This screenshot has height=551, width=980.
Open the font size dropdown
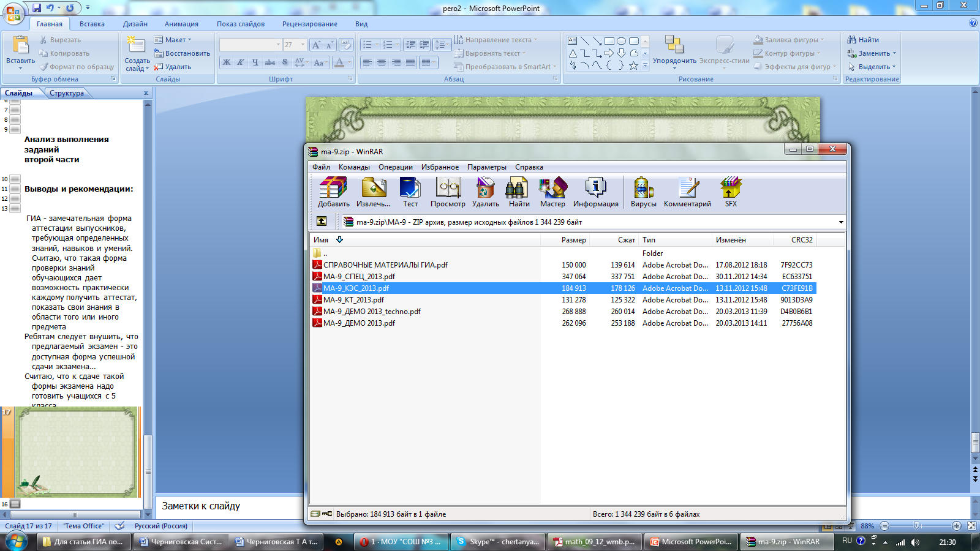[x=303, y=45]
